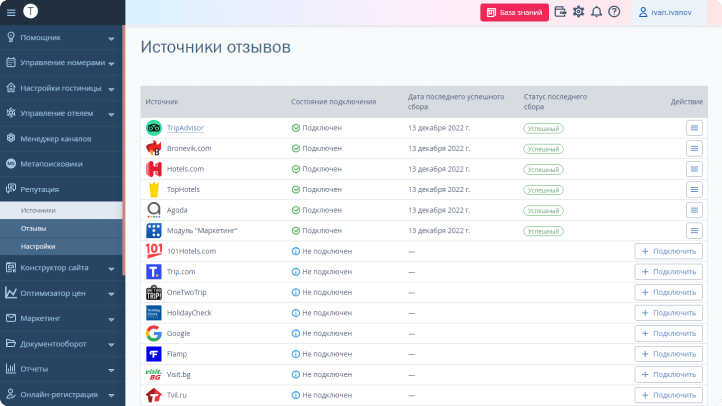Open the ivan.ivanov user menu
This screenshot has height=406, width=722.
tap(665, 12)
